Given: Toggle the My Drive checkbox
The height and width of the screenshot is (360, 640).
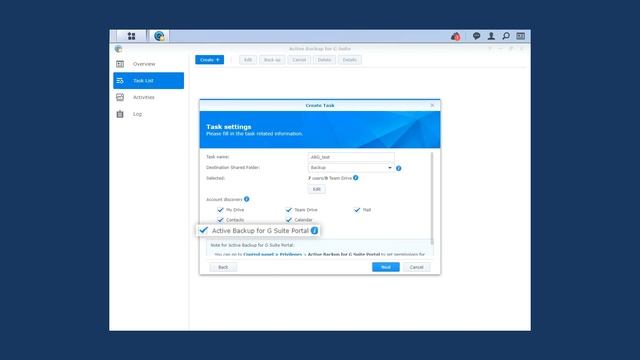Looking at the screenshot, I should [220, 209].
